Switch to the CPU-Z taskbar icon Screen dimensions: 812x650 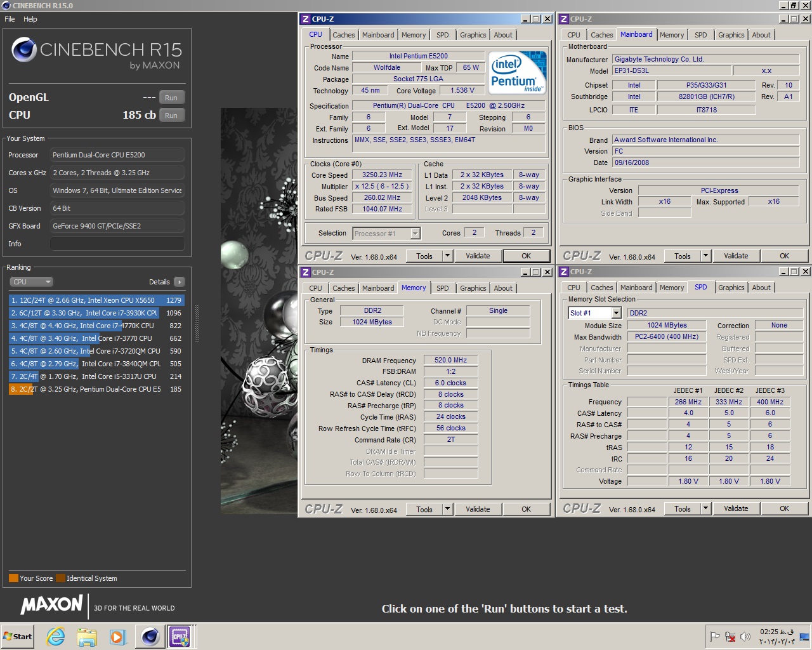[x=180, y=636]
